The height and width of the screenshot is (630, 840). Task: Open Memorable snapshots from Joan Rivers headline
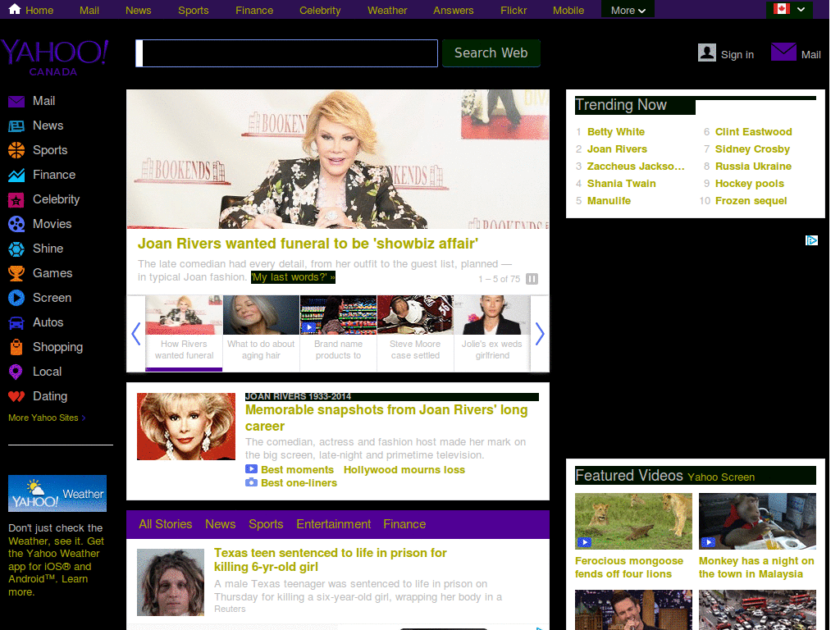click(386, 418)
